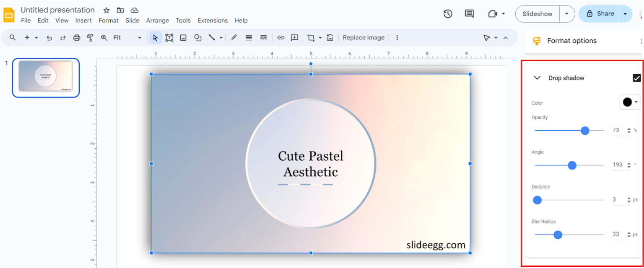Viewport: 644px width, 268px height.
Task: Select the Shape tool
Action: pyautogui.click(x=197, y=37)
